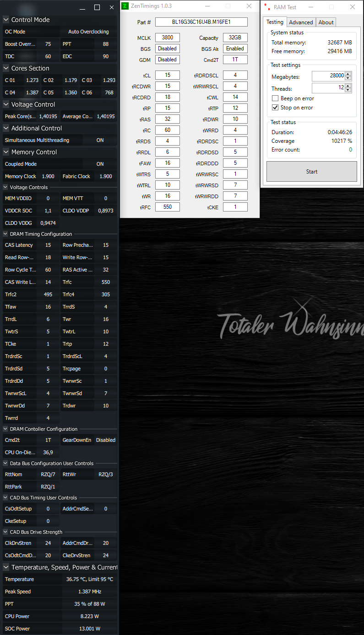Click the Part # field BL16G36C16U4B.M16FE1
This screenshot has width=364, height=635.
201,22
